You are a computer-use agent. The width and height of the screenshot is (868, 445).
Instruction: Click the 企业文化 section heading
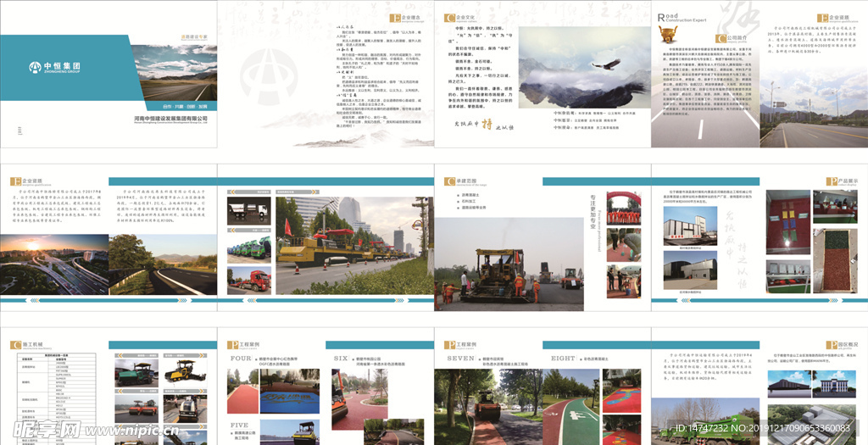[x=467, y=17]
